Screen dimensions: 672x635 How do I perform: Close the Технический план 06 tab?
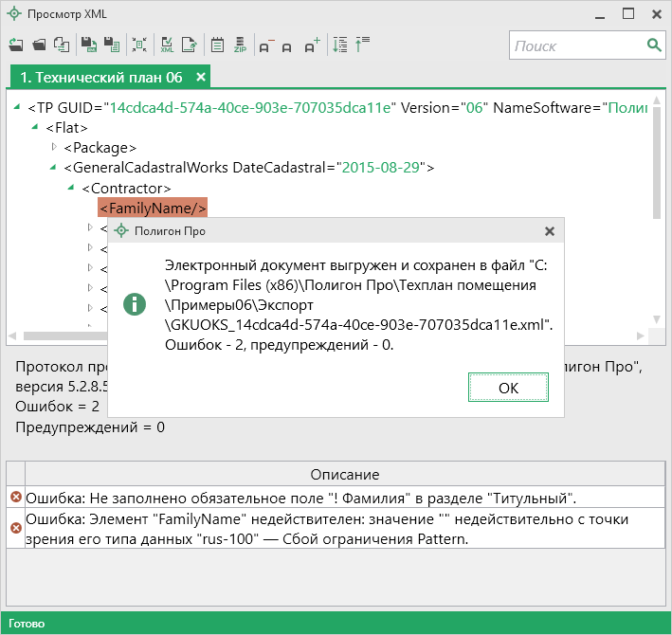click(x=201, y=77)
